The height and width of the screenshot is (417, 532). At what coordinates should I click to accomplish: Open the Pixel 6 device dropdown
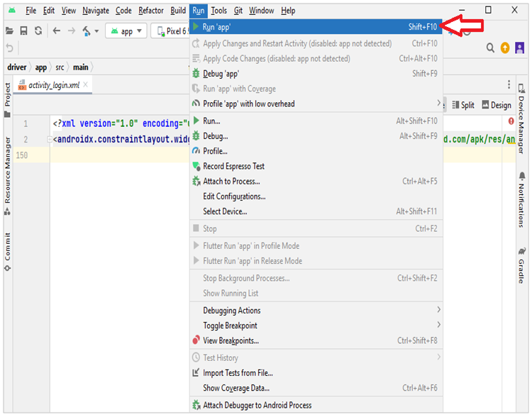pyautogui.click(x=170, y=31)
